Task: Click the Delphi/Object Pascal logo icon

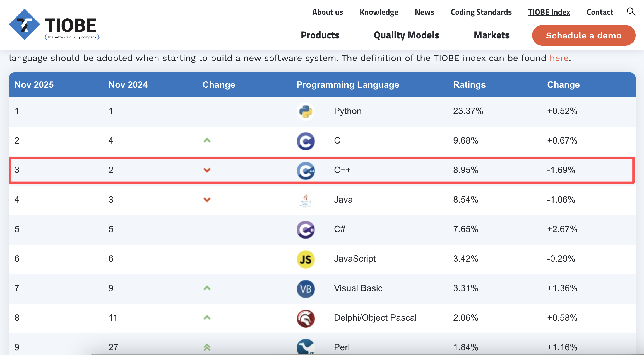Action: (x=306, y=318)
